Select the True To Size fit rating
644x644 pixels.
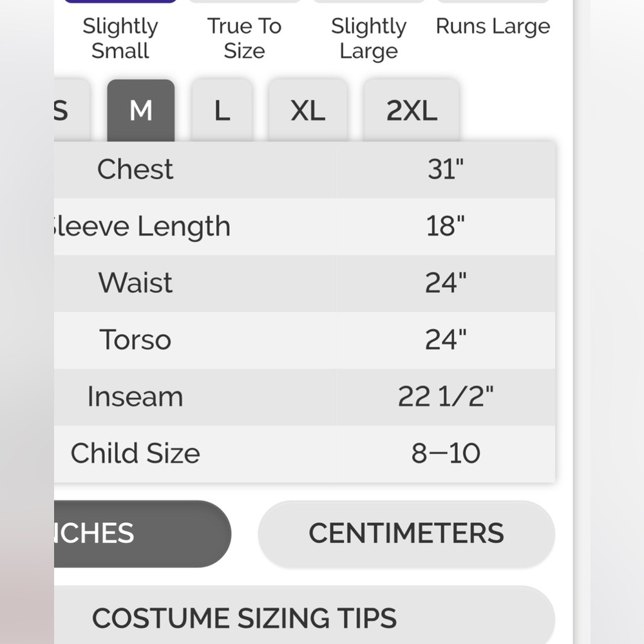244,38
